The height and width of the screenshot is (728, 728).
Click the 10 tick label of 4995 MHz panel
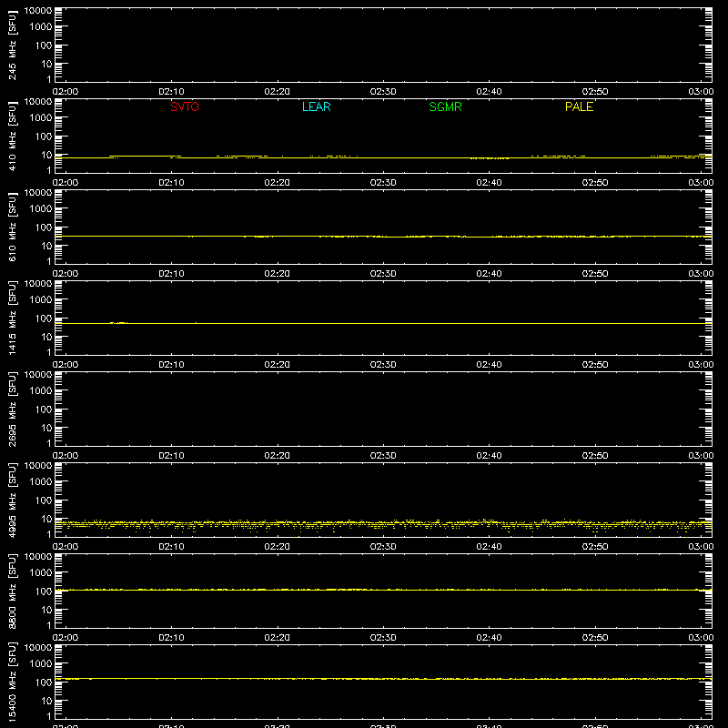pos(46,519)
